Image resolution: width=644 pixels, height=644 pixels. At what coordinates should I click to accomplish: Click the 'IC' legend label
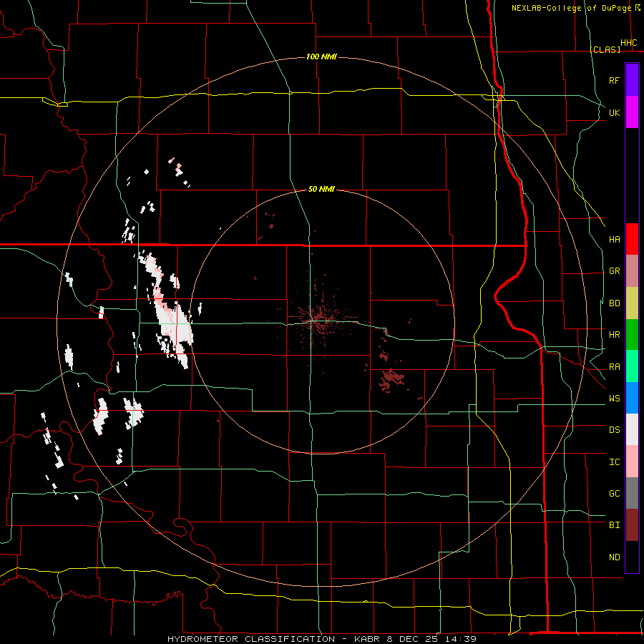615,462
